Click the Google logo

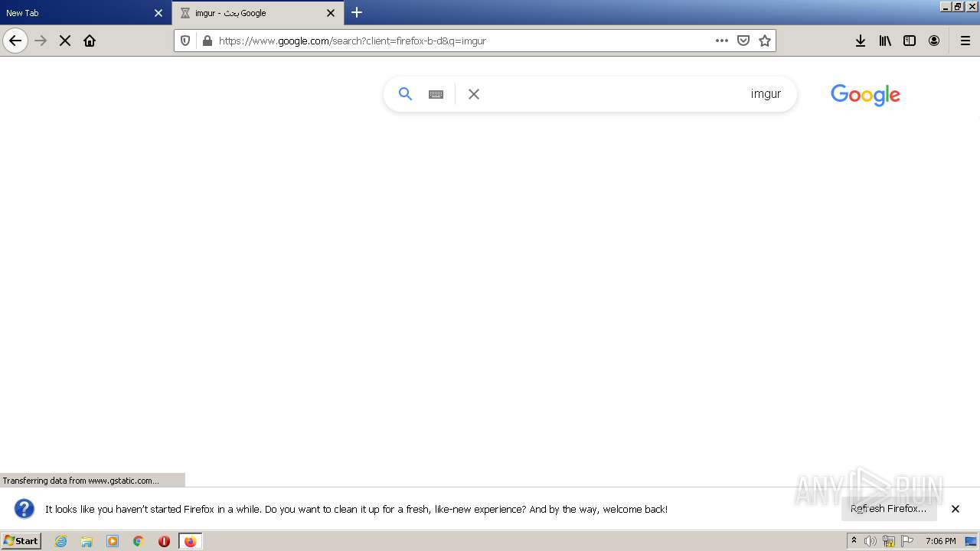865,95
